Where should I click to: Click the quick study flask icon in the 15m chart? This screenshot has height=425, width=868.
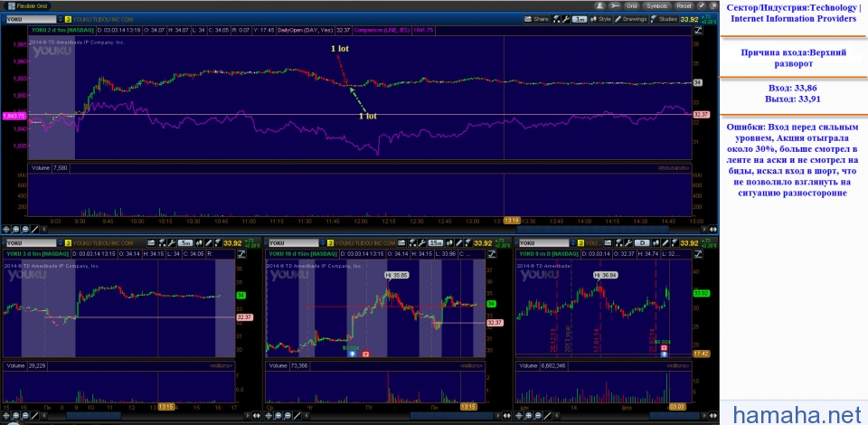412,243
